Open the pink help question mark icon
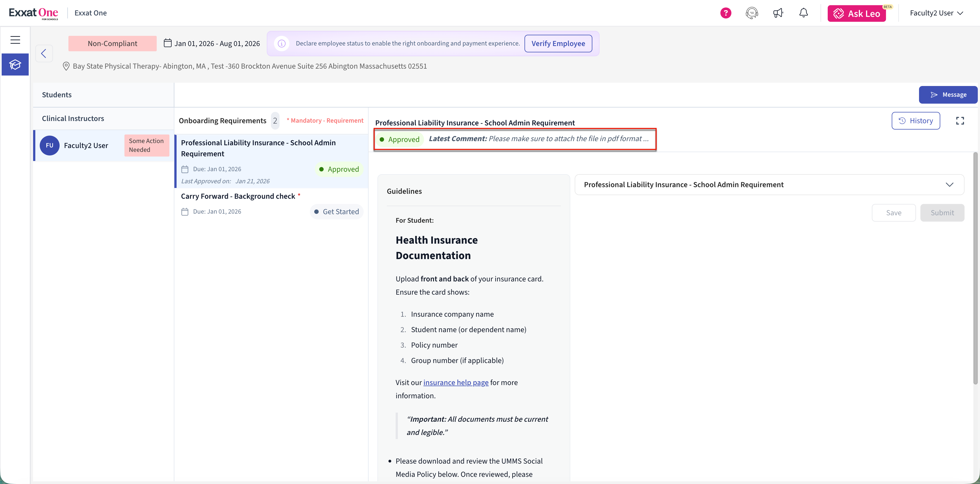 pyautogui.click(x=726, y=13)
